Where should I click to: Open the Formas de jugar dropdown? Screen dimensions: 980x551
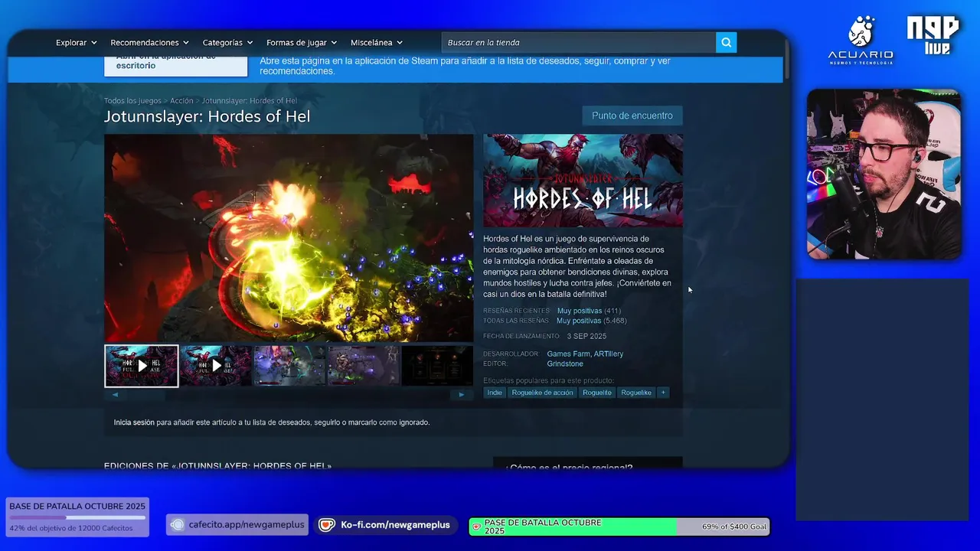point(302,43)
